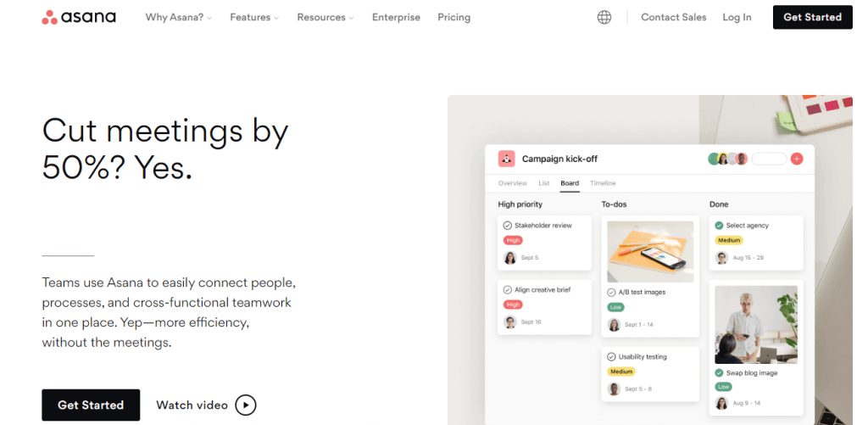The image size is (868, 425).
Task: Click the Done column heading
Action: click(719, 204)
